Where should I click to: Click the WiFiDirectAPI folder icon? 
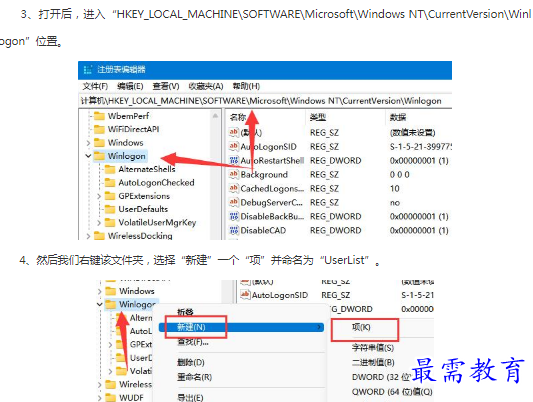pos(99,129)
